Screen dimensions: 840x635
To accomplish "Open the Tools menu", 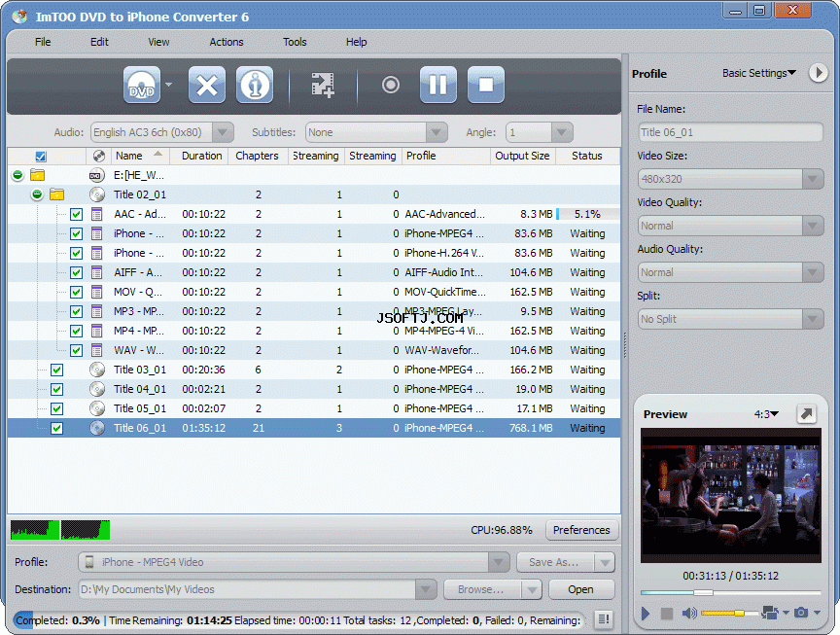I will pyautogui.click(x=295, y=42).
